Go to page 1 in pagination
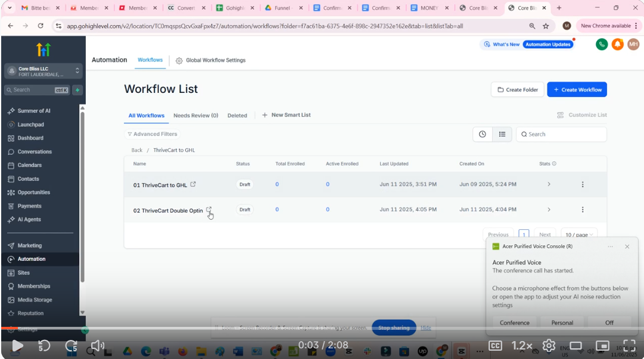Viewport: 644px width, 359px height. coord(524,234)
